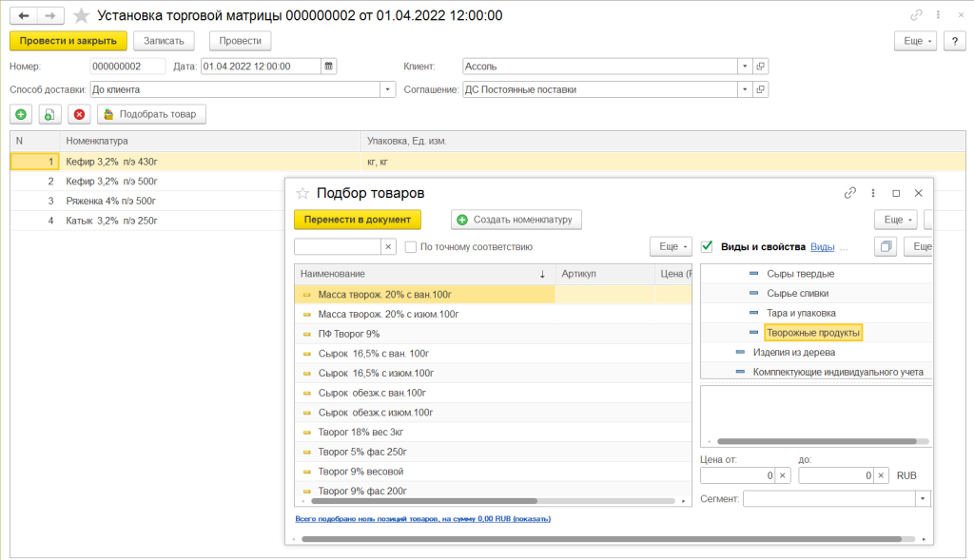The height and width of the screenshot is (560, 974).
Task: Select Сырок обезж.с ван.100г item
Action: point(493,393)
